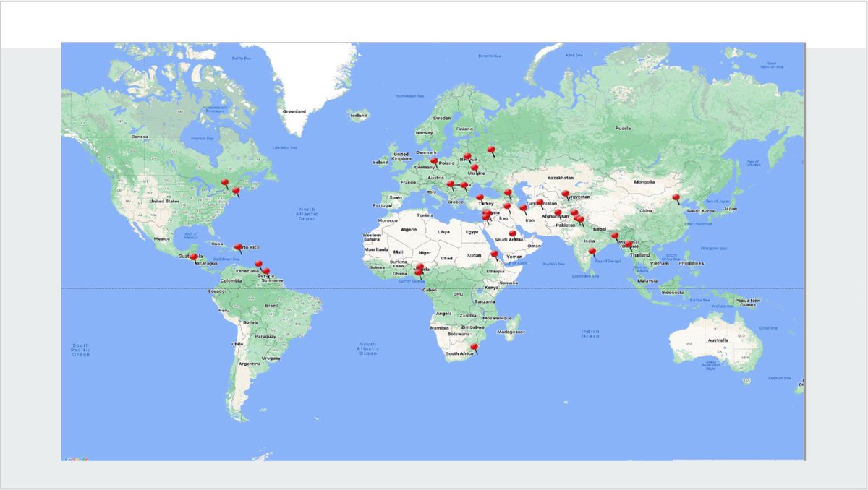Viewport: 868px width, 490px height.
Task: Select the North Atlantic Ocean label
Action: (307, 213)
